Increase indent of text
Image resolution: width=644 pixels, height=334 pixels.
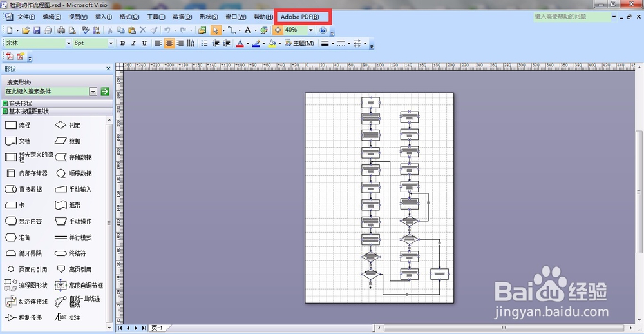tap(226, 43)
